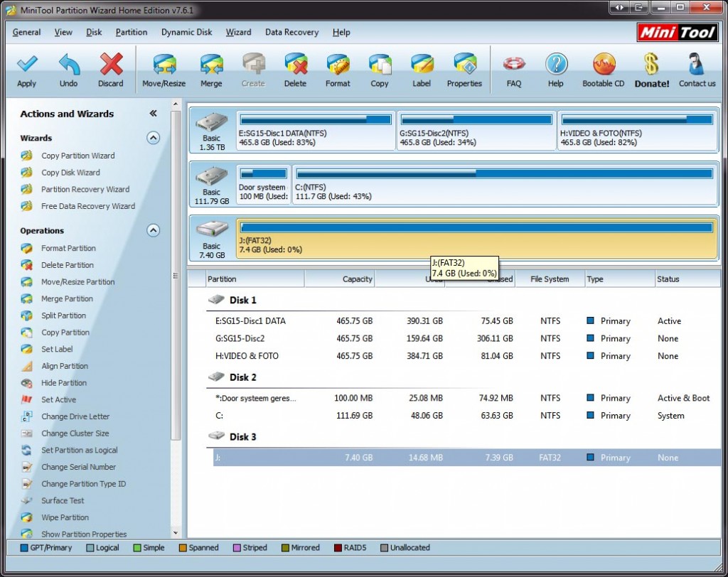This screenshot has width=728, height=577.
Task: Open the Dynamic Disk menu
Action: (187, 32)
